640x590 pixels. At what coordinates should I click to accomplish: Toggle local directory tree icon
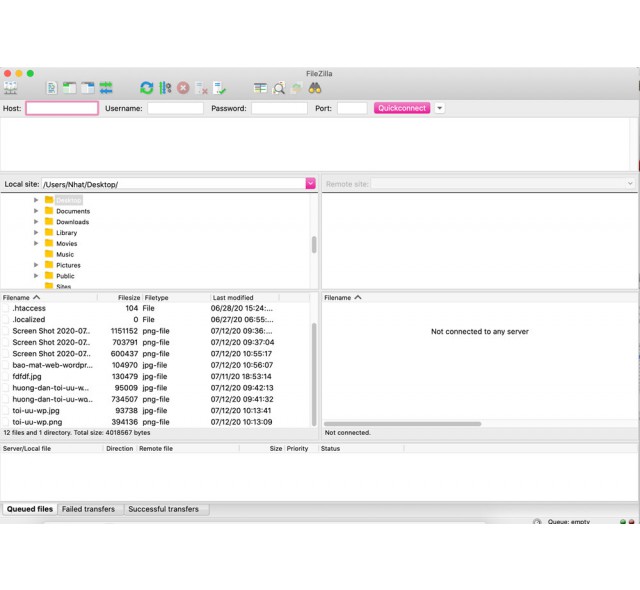(x=69, y=88)
